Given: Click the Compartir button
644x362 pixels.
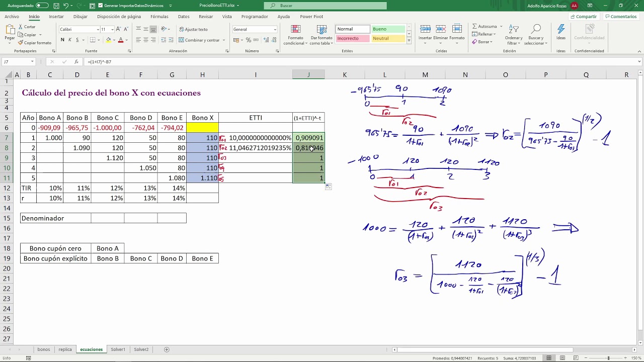Looking at the screenshot, I should point(583,17).
